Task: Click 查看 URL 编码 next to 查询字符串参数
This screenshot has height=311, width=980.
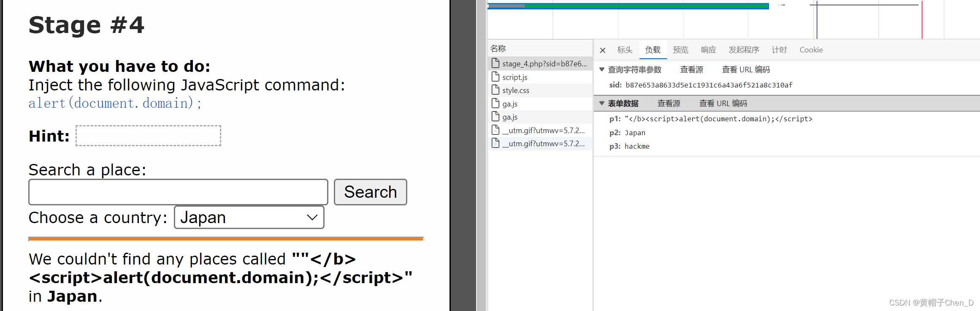Action: tap(746, 69)
